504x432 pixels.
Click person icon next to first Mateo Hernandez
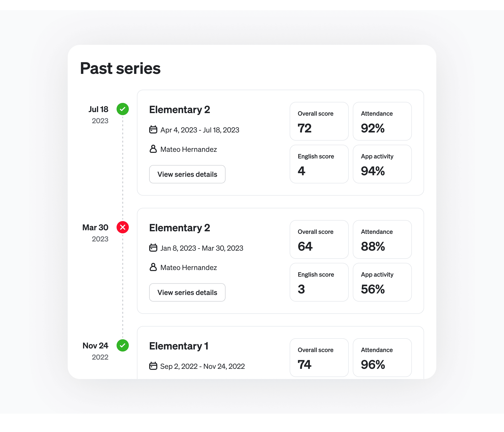point(153,149)
